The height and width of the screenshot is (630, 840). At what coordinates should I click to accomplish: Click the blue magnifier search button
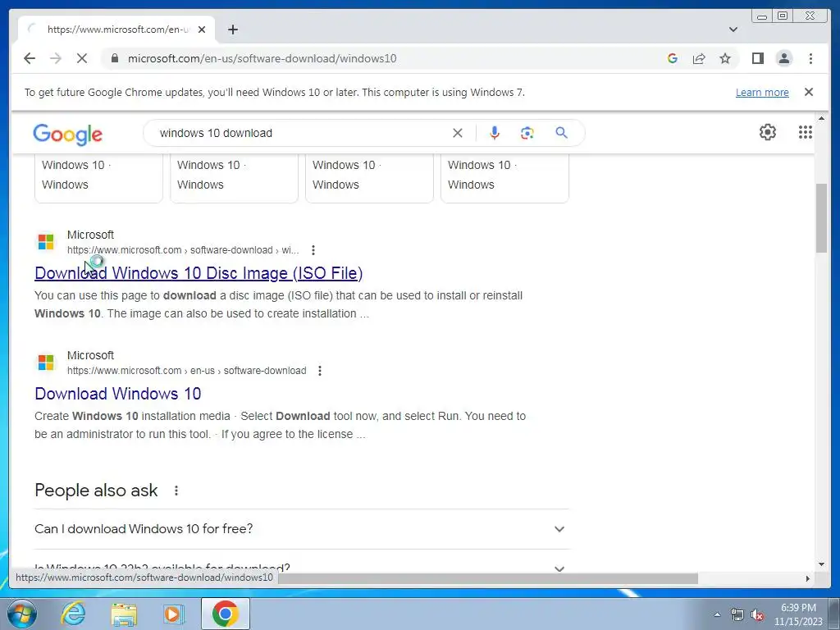(x=561, y=133)
